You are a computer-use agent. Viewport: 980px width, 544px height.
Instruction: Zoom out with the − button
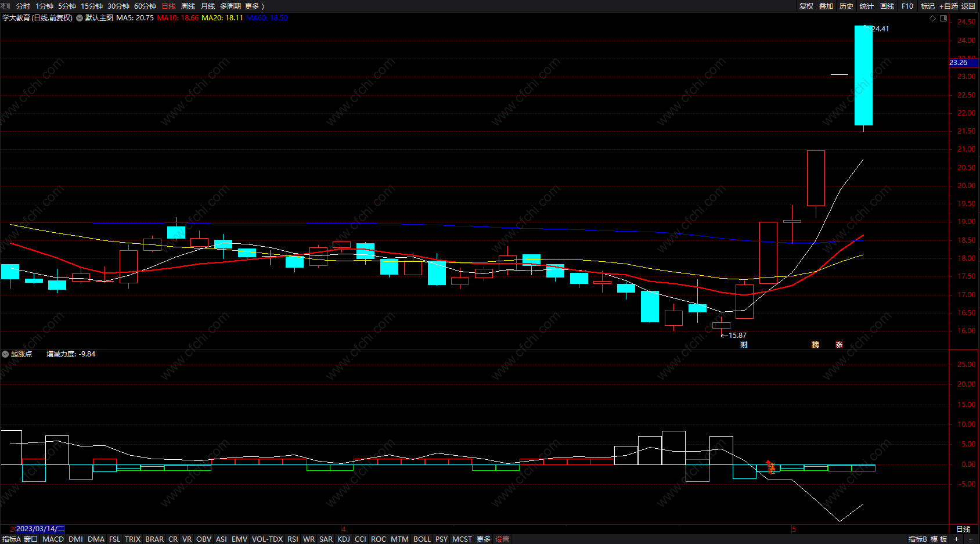pos(971,539)
